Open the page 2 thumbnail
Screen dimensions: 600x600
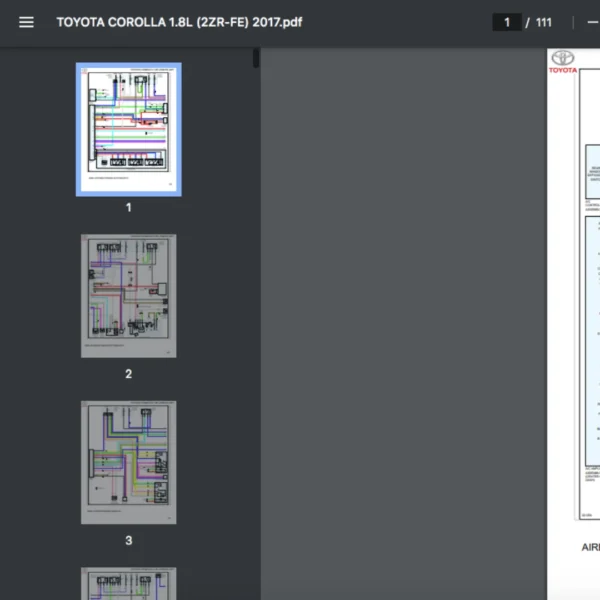(129, 296)
